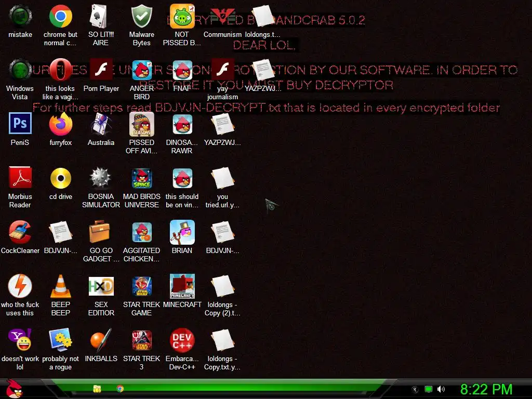The image size is (532, 399).
Task: Select the 'Communism' desktop icon
Action: [x=222, y=16]
